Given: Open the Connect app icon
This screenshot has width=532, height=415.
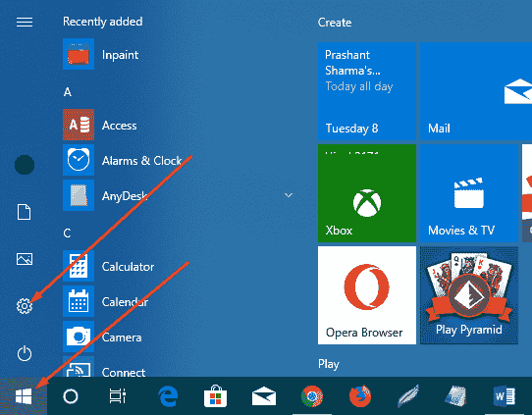Looking at the screenshot, I should tap(79, 367).
